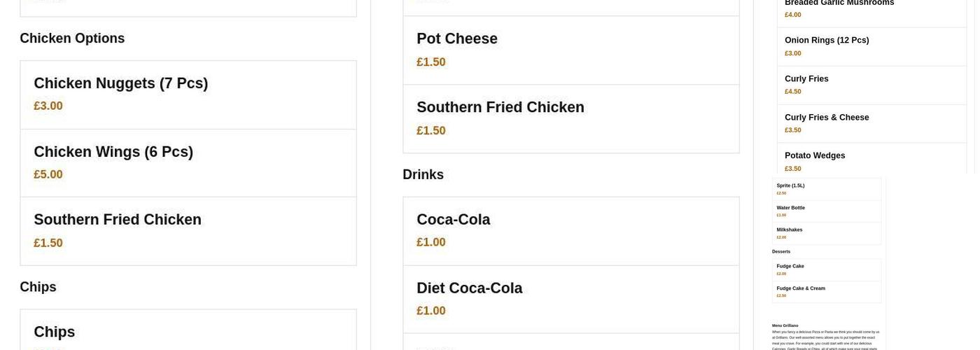Select Fudge Cake & Cream dessert
Viewport: 980px width, 350px height.
click(827, 291)
